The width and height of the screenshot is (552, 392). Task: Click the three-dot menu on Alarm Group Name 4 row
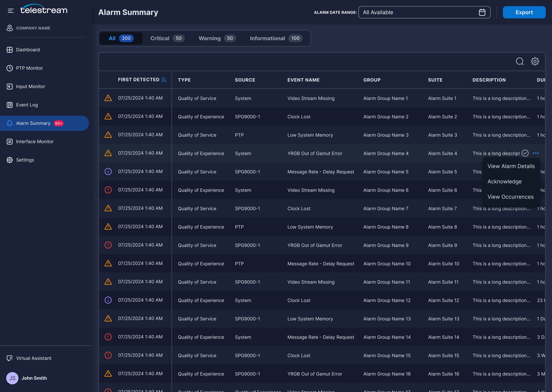(x=536, y=153)
